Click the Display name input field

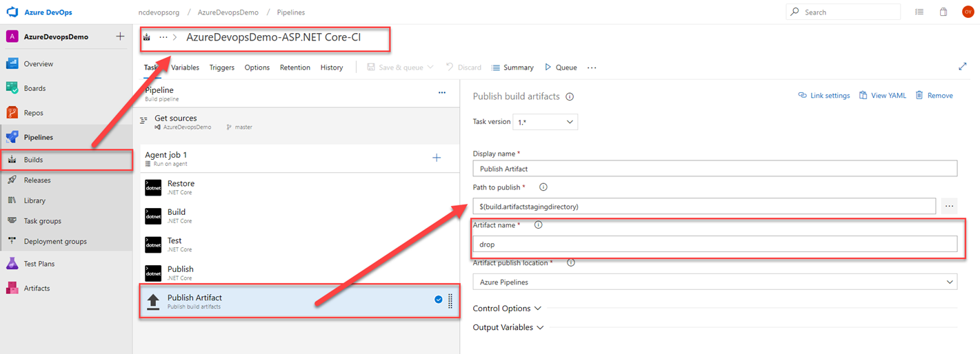point(715,169)
